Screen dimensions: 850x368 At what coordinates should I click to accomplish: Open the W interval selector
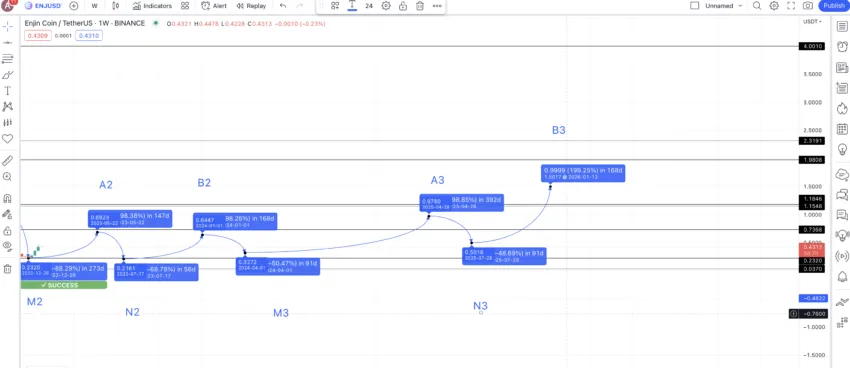(x=95, y=6)
